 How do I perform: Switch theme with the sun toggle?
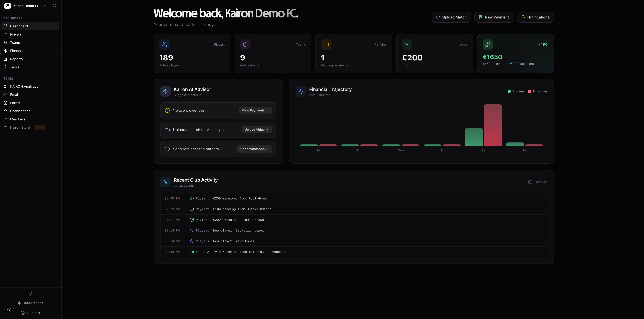[x=30, y=294]
